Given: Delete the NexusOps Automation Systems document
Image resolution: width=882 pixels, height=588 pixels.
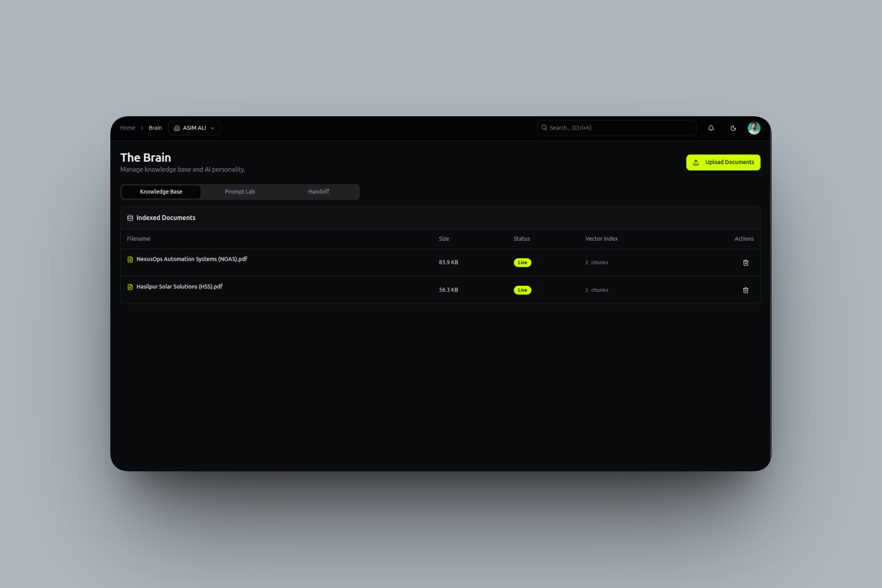Looking at the screenshot, I should coord(746,263).
